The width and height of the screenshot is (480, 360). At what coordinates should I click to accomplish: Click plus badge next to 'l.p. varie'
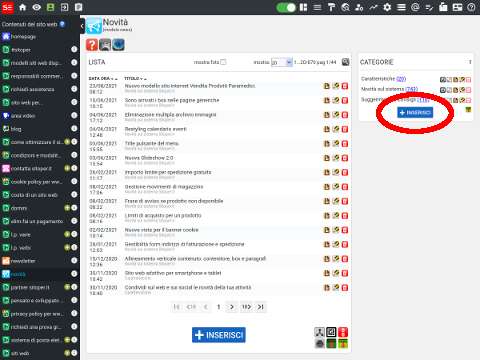coord(67,234)
